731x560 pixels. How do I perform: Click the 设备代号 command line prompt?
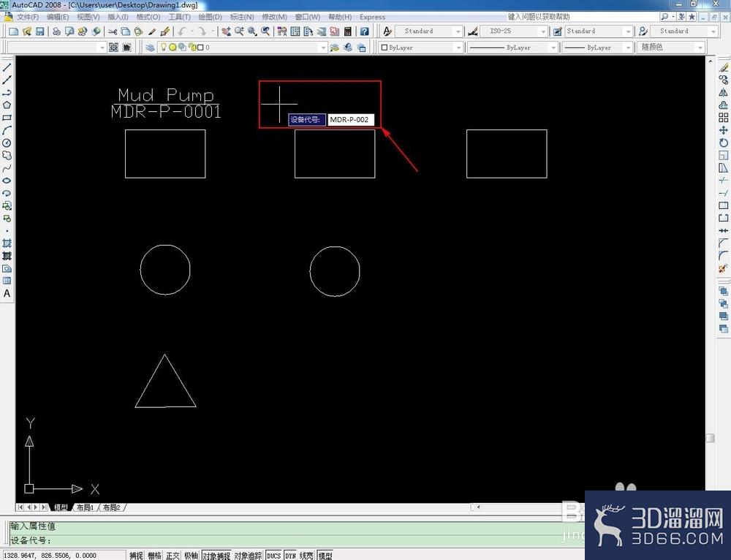pyautogui.click(x=31, y=540)
